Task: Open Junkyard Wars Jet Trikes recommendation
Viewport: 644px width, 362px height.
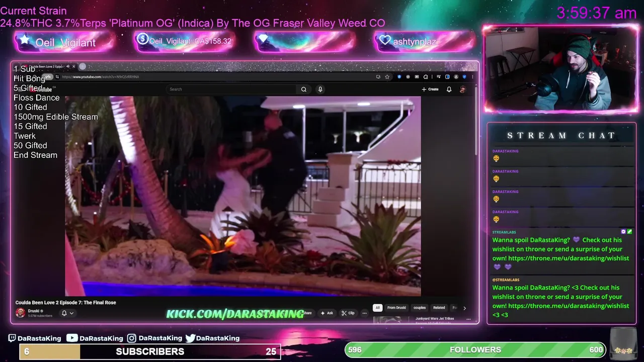Action: [435, 319]
